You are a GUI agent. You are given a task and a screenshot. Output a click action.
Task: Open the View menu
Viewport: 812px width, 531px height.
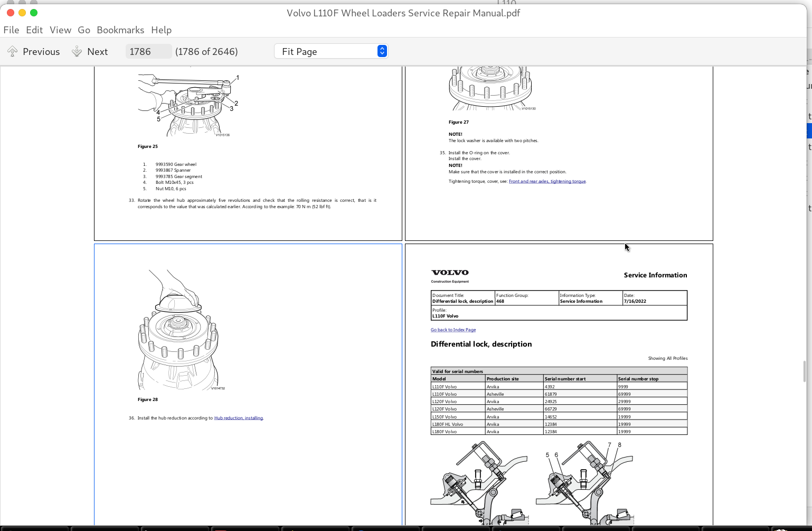[60, 30]
